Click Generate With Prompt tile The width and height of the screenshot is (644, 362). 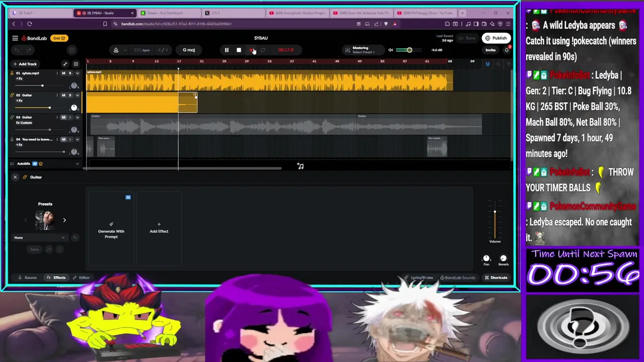pyautogui.click(x=111, y=229)
